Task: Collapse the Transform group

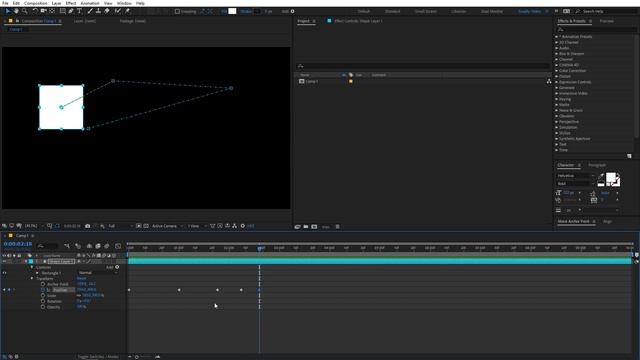Action: point(32,278)
